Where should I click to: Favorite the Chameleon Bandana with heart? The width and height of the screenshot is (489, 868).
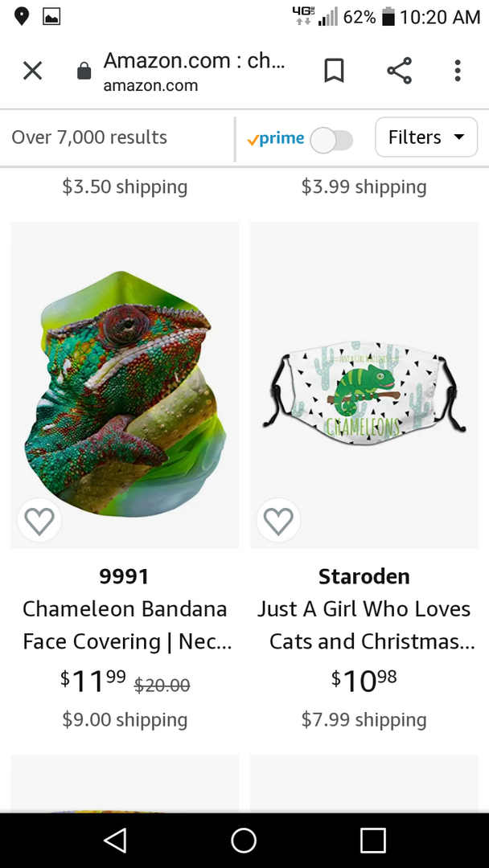[x=39, y=521]
